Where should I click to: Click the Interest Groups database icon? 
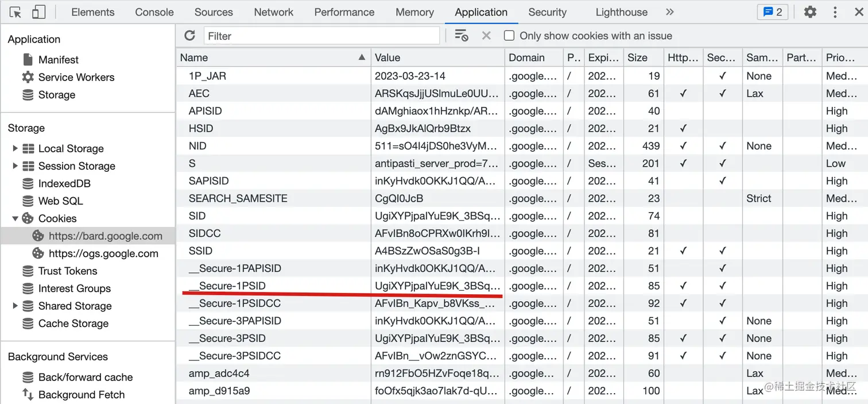(28, 288)
